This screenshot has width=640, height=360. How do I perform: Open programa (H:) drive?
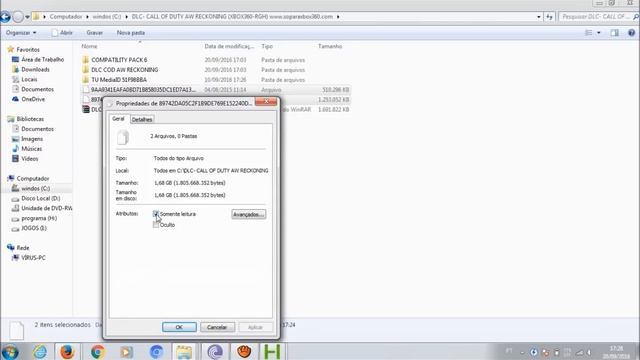click(x=39, y=218)
